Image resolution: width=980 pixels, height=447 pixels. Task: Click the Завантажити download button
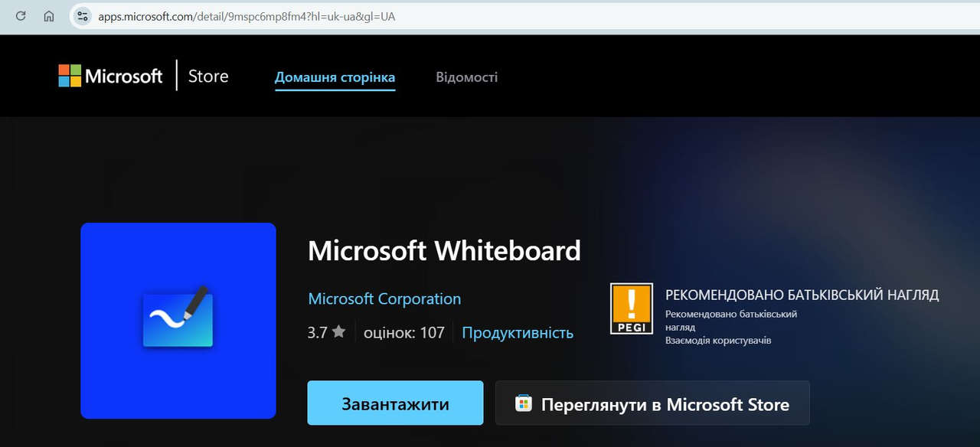point(395,403)
